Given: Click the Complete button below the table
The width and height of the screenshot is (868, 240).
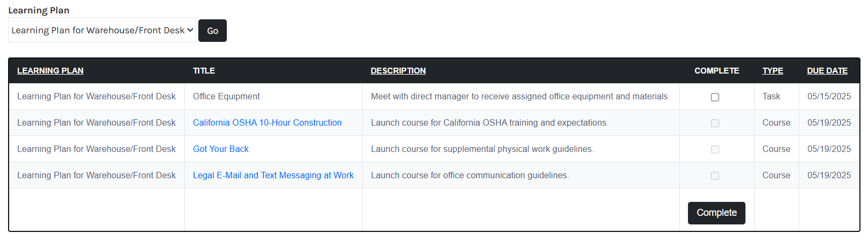Looking at the screenshot, I should pyautogui.click(x=716, y=213).
